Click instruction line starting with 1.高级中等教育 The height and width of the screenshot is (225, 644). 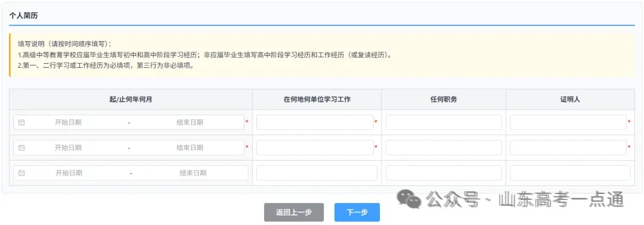click(x=205, y=55)
